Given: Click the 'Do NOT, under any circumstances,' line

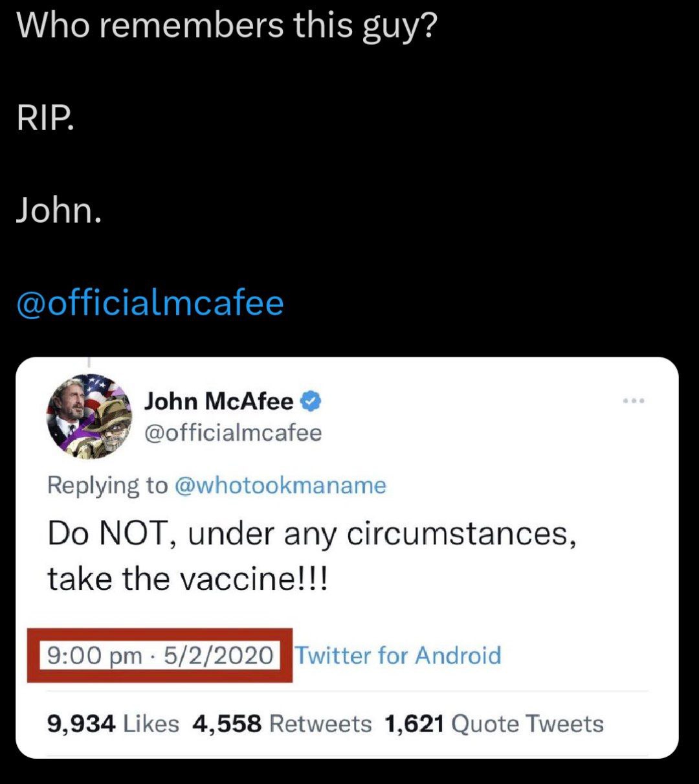Looking at the screenshot, I should 311,535.
